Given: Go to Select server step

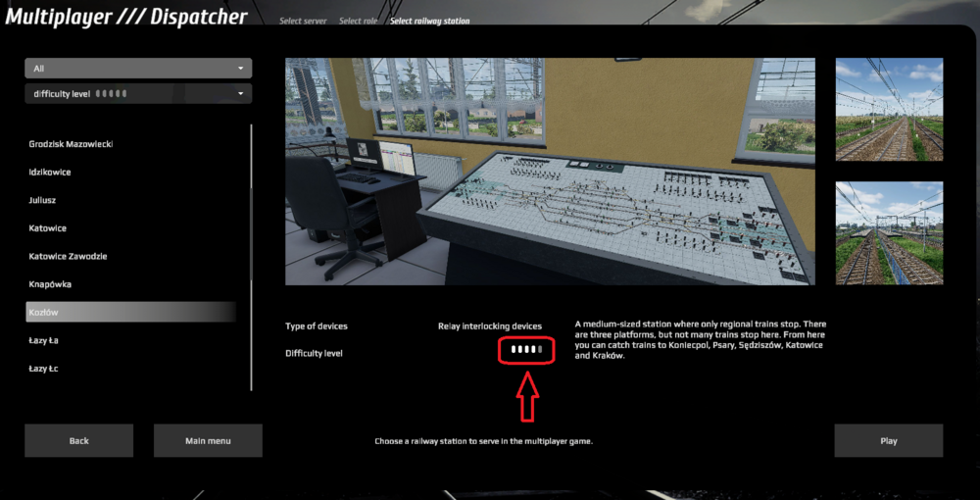Looking at the screenshot, I should [303, 21].
